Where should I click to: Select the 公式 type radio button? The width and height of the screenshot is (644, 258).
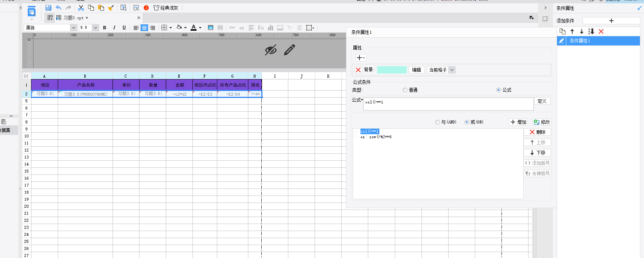coord(499,90)
